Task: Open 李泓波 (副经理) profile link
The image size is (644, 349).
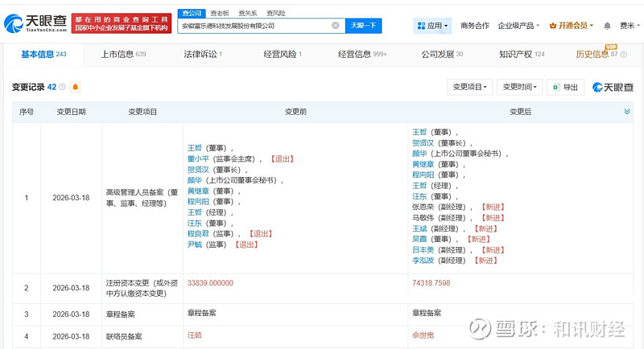Action: click(x=423, y=261)
